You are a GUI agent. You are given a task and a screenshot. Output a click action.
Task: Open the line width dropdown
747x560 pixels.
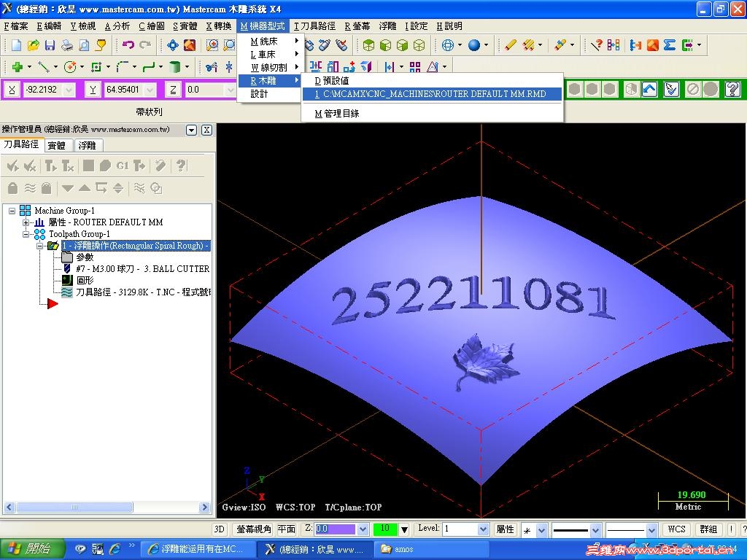651,529
